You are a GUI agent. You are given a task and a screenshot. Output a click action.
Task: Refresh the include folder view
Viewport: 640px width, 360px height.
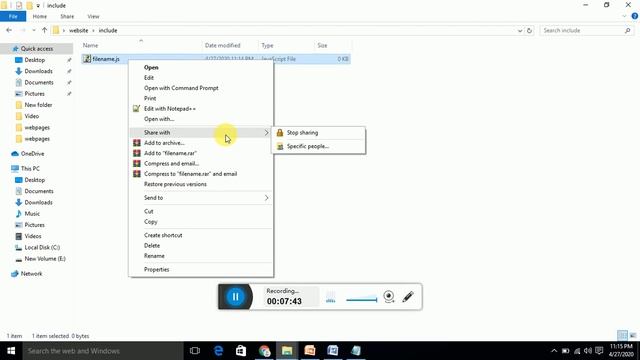[x=529, y=31]
